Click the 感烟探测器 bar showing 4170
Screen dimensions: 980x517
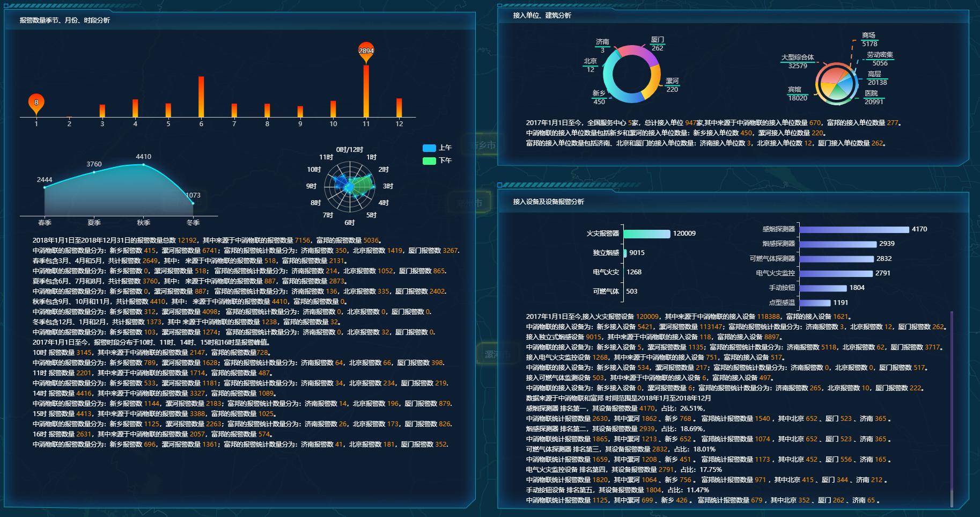pos(854,229)
